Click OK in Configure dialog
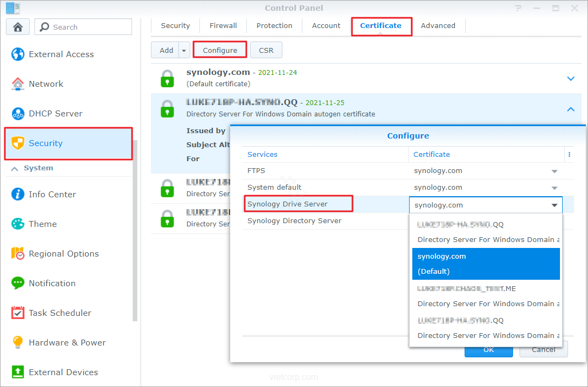The image size is (588, 387). [x=488, y=349]
